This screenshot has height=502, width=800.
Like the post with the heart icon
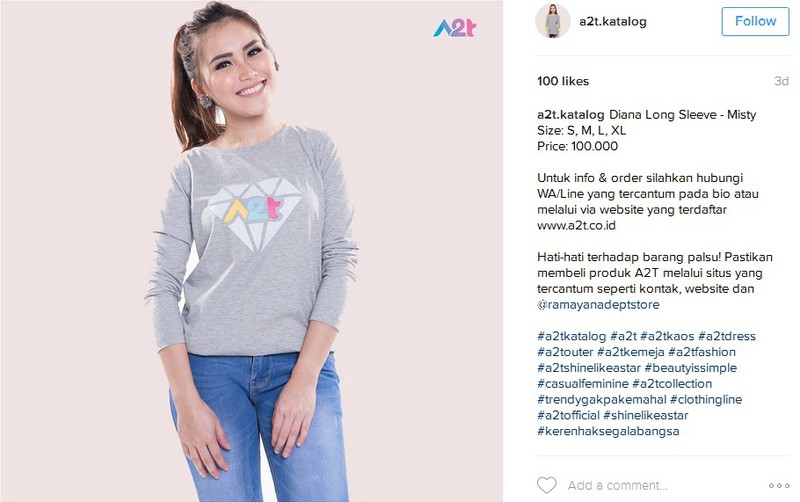coord(546,485)
